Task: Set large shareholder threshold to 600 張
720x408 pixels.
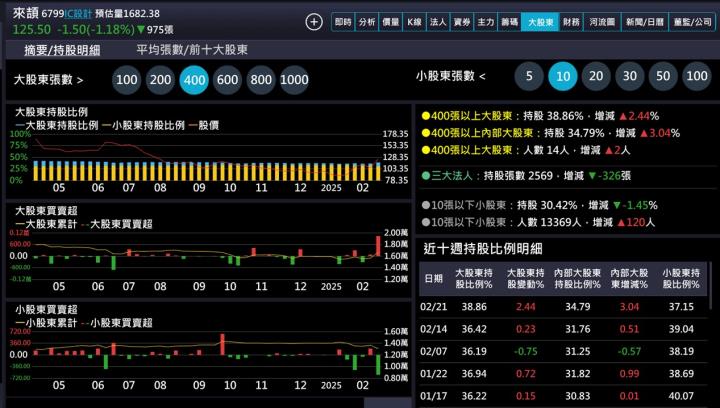Action: point(227,80)
